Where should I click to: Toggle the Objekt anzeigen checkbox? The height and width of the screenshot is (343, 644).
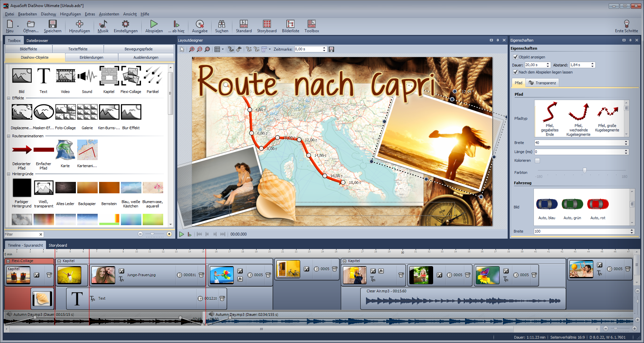(x=516, y=57)
